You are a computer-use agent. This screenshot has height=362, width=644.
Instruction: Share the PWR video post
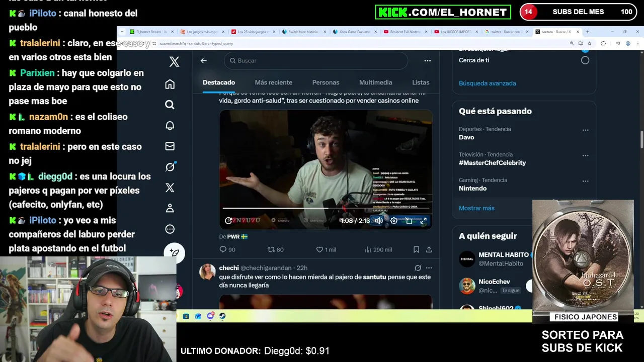click(429, 249)
